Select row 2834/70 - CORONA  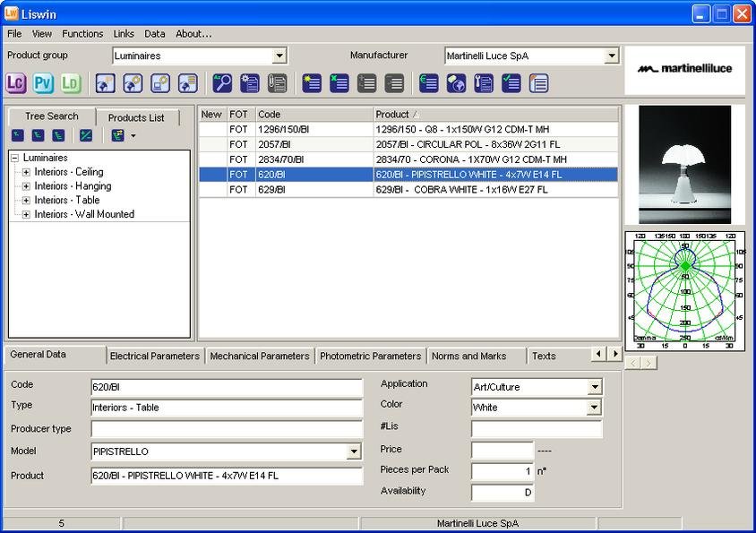tap(408, 159)
